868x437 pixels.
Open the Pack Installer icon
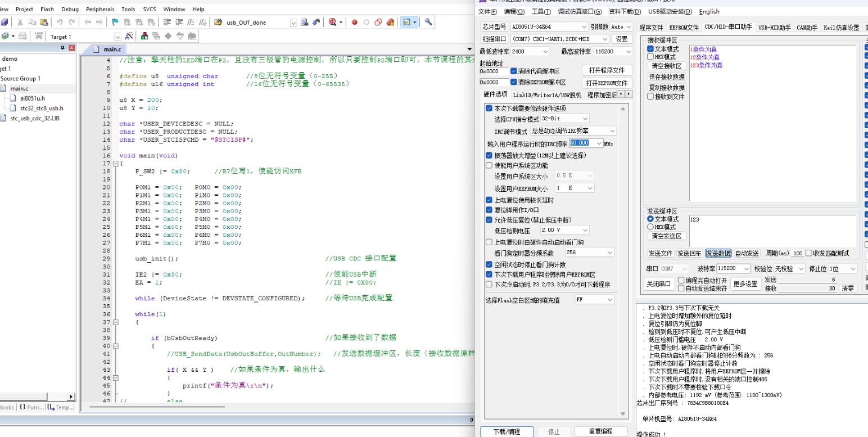[x=192, y=36]
